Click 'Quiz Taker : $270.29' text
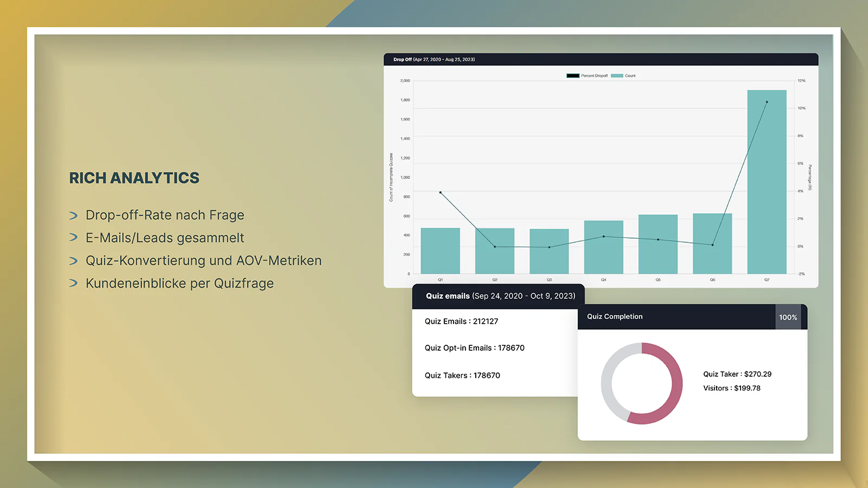 pyautogui.click(x=737, y=374)
